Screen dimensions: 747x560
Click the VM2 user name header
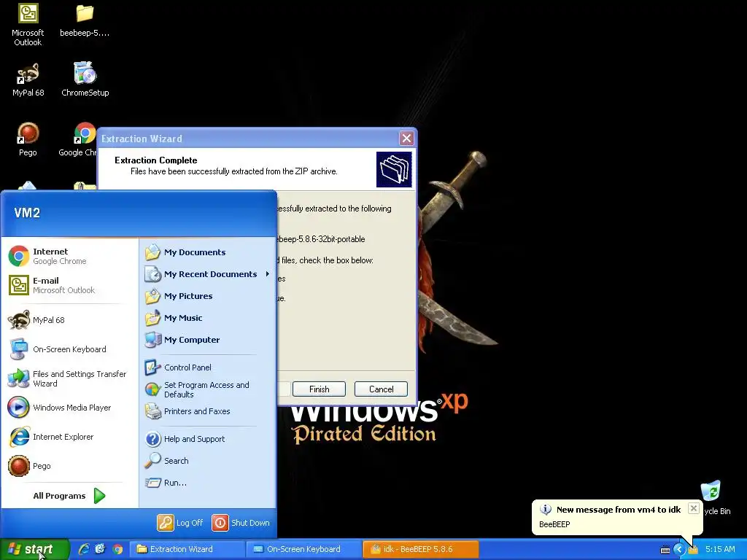click(x=27, y=213)
